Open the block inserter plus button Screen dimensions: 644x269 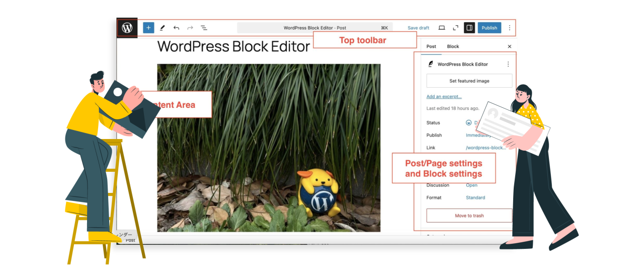pyautogui.click(x=148, y=28)
